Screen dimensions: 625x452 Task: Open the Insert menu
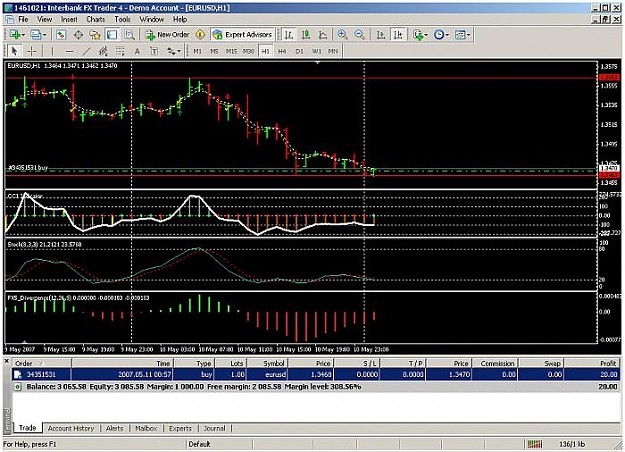pyautogui.click(x=69, y=19)
